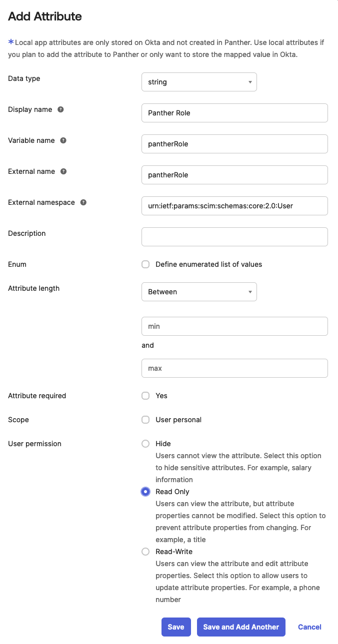Click the Save button
The image size is (338, 644).
[176, 627]
